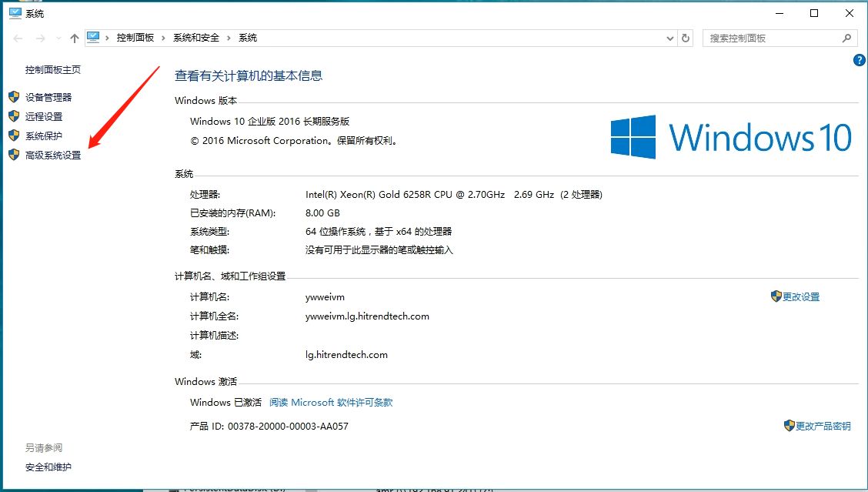Click shield icon beside 远程设置
The image size is (868, 492).
(15, 116)
